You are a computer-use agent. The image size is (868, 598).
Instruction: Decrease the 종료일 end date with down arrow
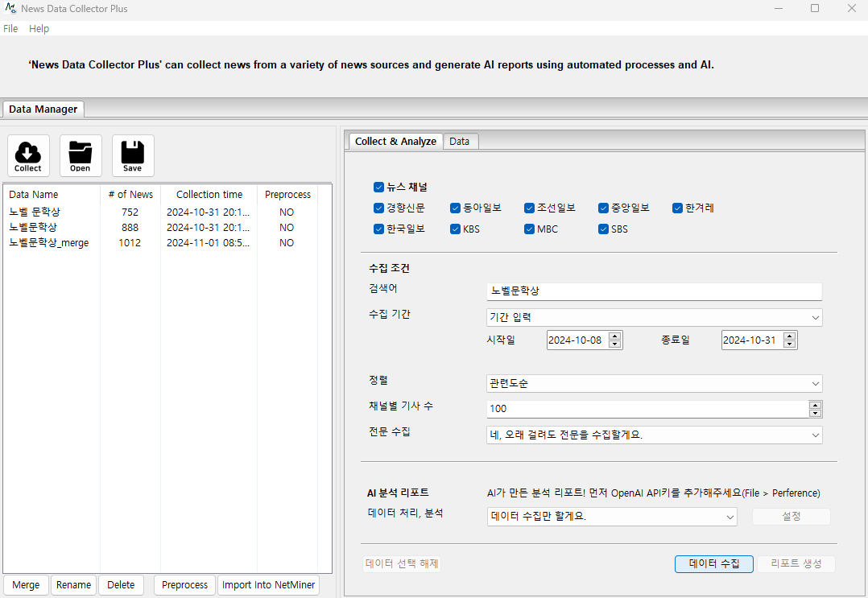click(790, 344)
